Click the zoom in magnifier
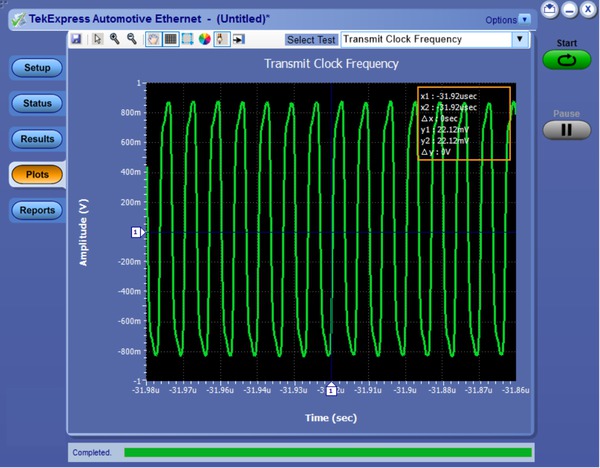600x468 pixels. tap(115, 39)
